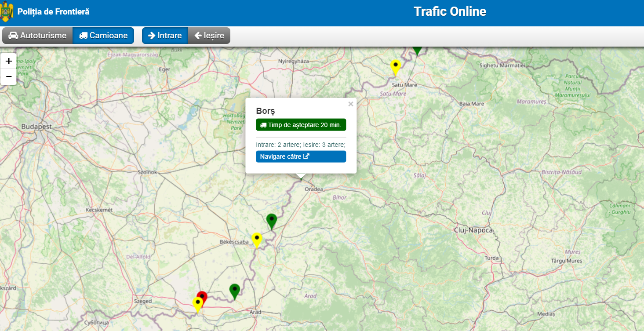Click the Navigare către button
The height and width of the screenshot is (331, 644).
(301, 156)
